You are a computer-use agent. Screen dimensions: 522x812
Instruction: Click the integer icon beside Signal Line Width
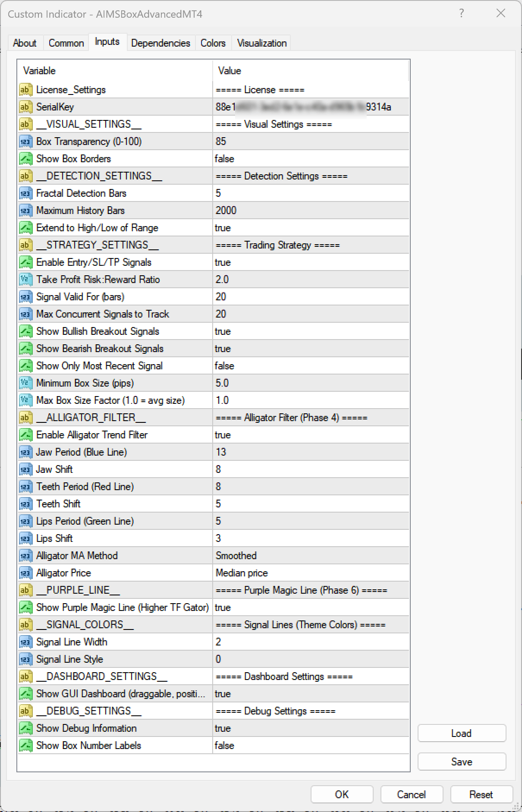(26, 642)
